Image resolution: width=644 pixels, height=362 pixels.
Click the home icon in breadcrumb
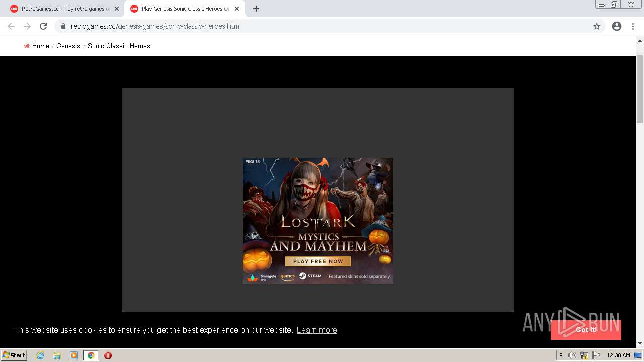tap(27, 46)
